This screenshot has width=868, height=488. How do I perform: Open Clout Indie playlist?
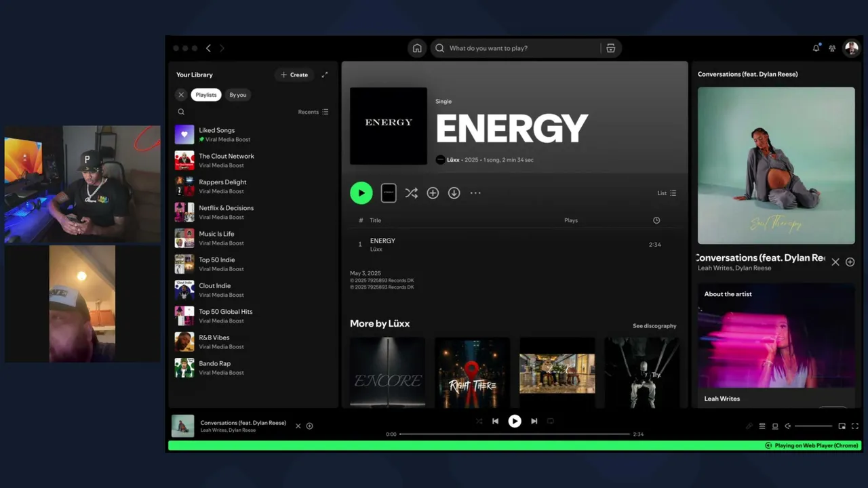252,290
